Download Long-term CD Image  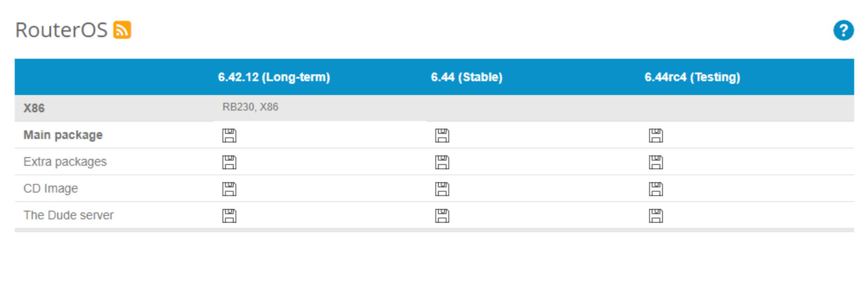[229, 189]
